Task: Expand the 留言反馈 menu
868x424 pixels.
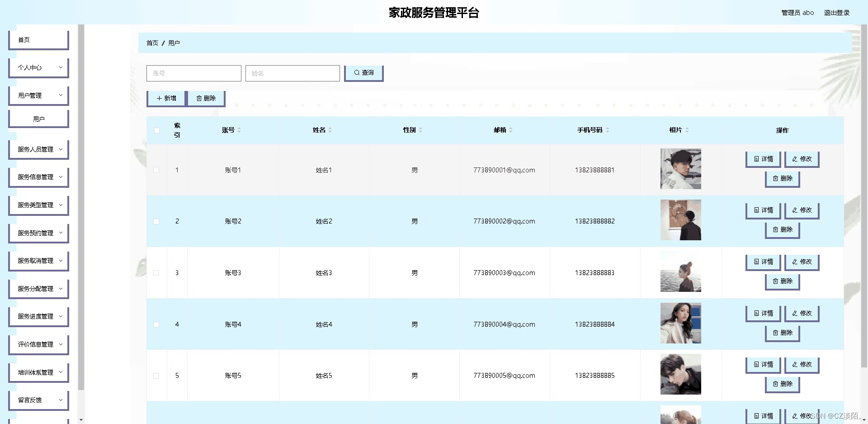Action: point(38,400)
